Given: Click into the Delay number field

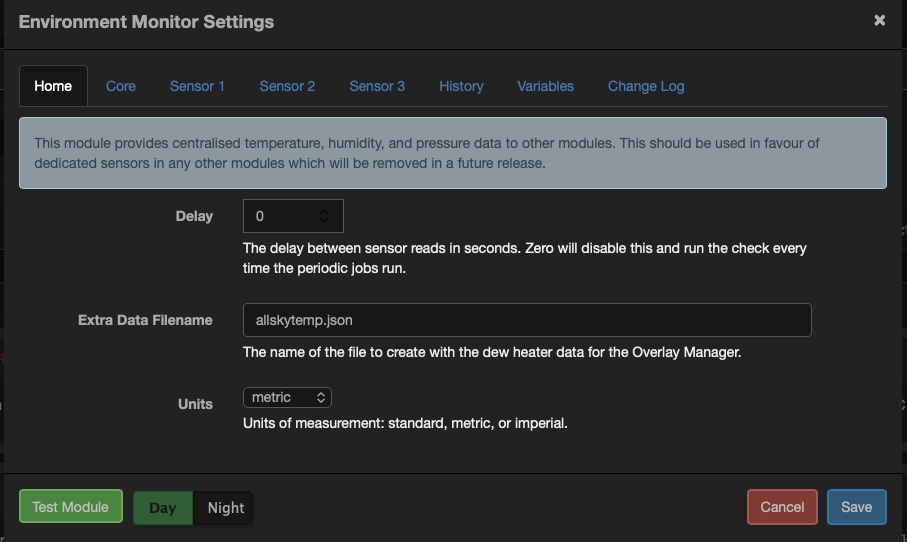Looking at the screenshot, I should pyautogui.click(x=280, y=216).
